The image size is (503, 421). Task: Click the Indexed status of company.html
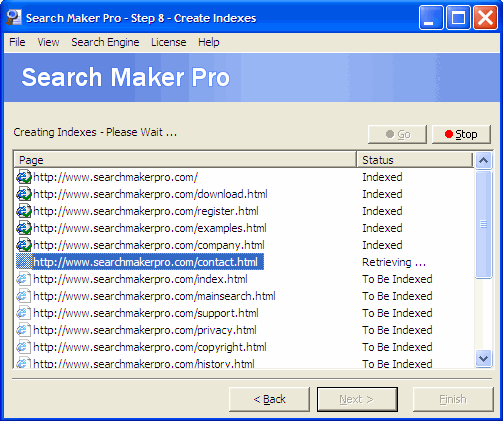point(382,245)
